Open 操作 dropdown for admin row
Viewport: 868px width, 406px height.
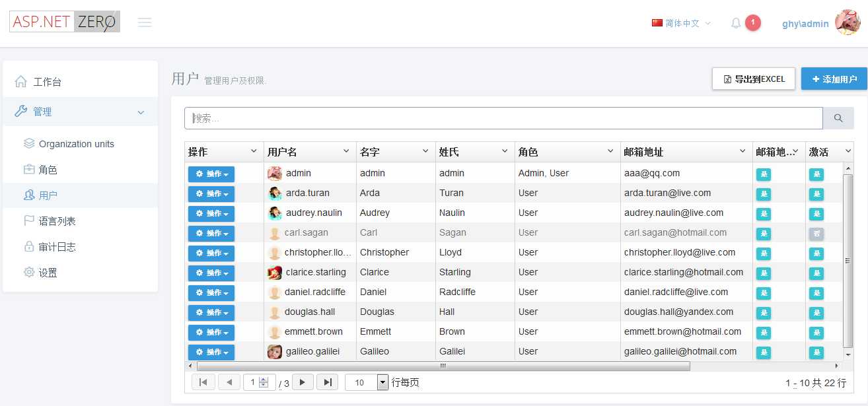pos(211,174)
